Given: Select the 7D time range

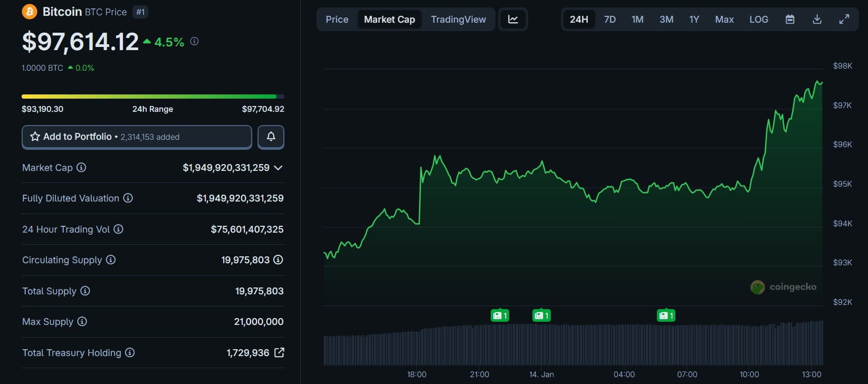Looking at the screenshot, I should tap(609, 20).
